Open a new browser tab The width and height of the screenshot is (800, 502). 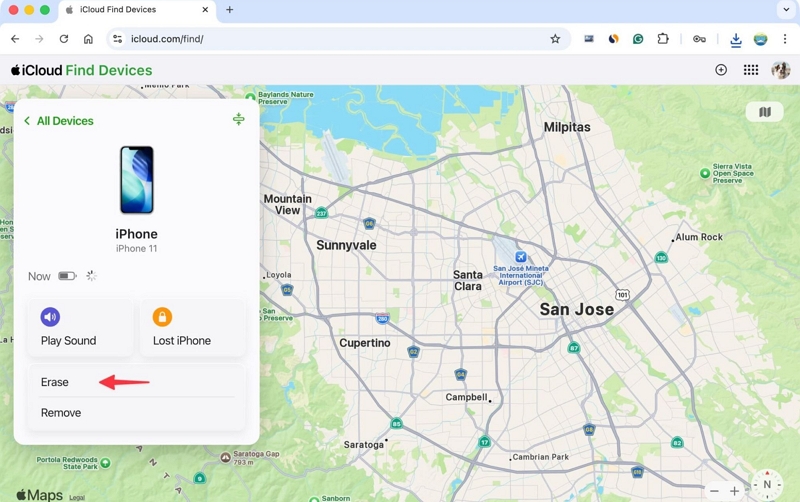point(230,10)
